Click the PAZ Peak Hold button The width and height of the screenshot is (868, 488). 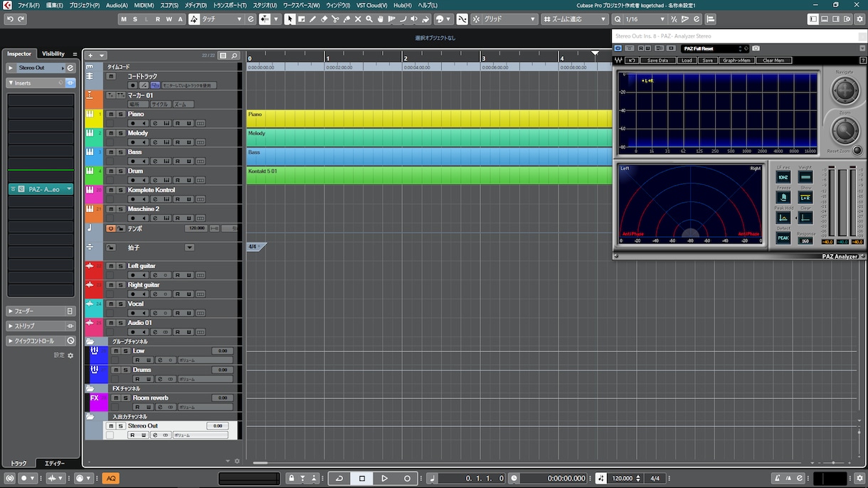pyautogui.click(x=783, y=218)
